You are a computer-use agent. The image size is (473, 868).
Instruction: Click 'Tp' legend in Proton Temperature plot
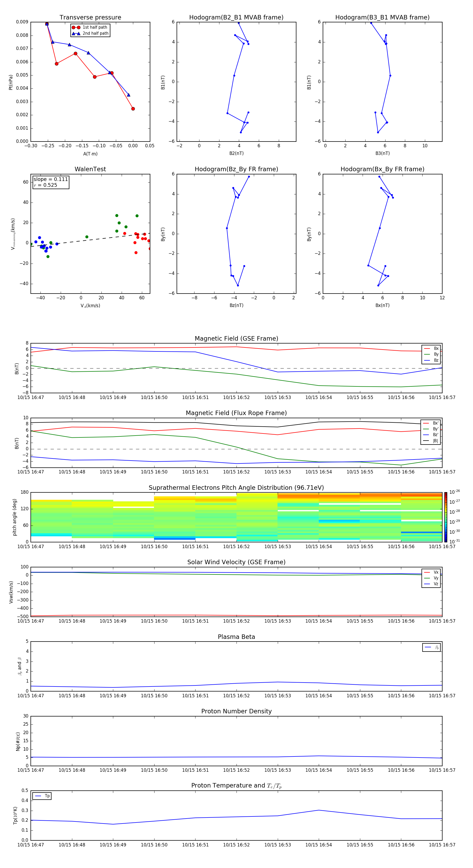(42, 796)
